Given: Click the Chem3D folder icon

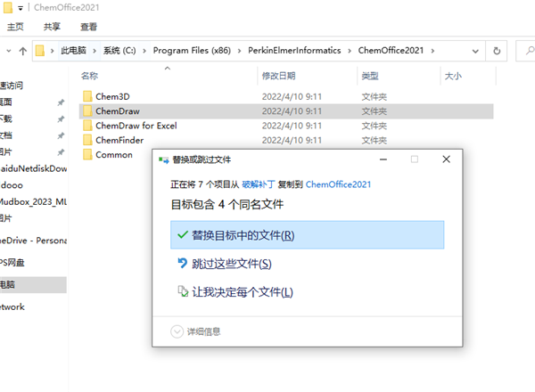Looking at the screenshot, I should click(x=87, y=95).
